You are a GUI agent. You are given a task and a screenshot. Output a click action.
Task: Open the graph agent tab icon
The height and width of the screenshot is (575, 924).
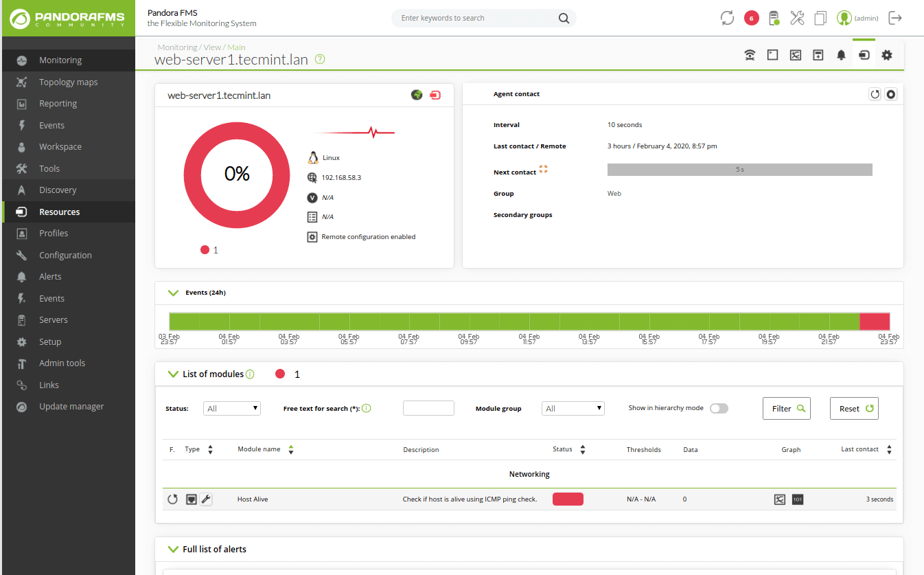pos(796,55)
